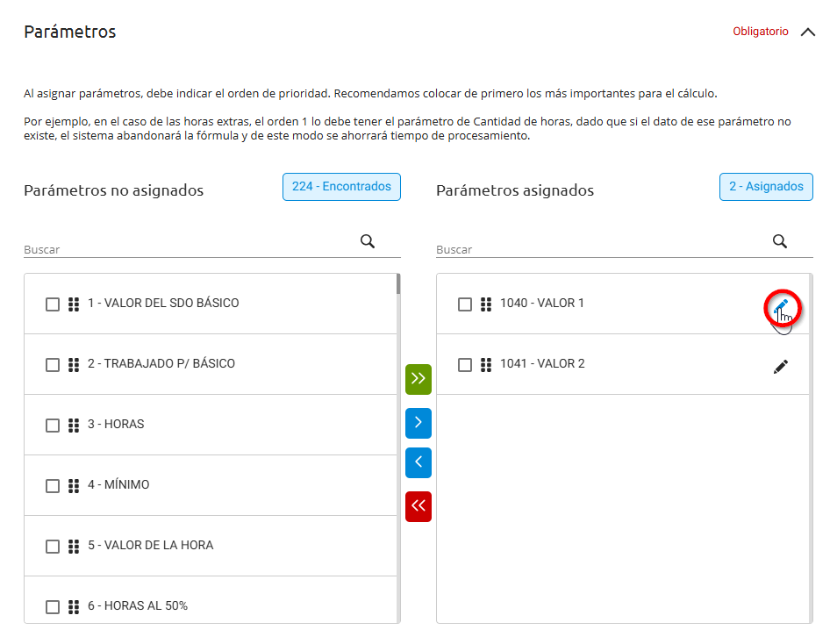The height and width of the screenshot is (644, 837).
Task: Collapse the Parámetros section chevron
Action: [x=808, y=32]
